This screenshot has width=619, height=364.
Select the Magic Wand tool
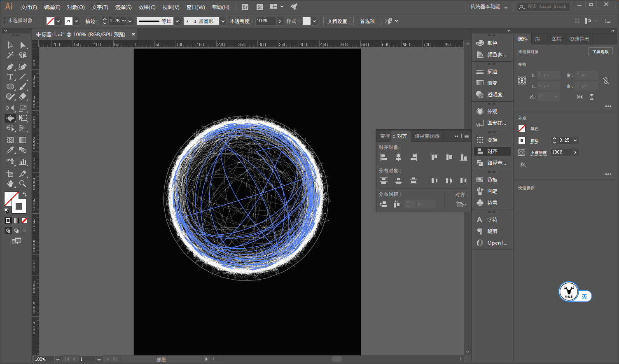point(10,55)
